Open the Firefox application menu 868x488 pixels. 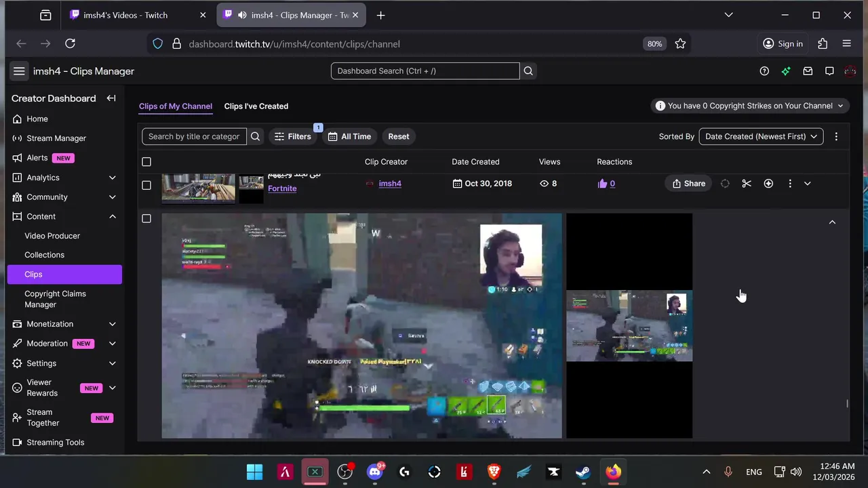pyautogui.click(x=846, y=43)
